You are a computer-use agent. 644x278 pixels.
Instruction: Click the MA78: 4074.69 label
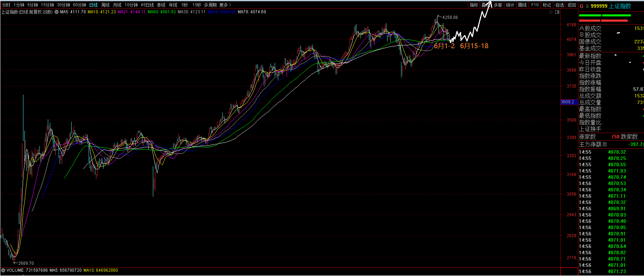pos(252,12)
